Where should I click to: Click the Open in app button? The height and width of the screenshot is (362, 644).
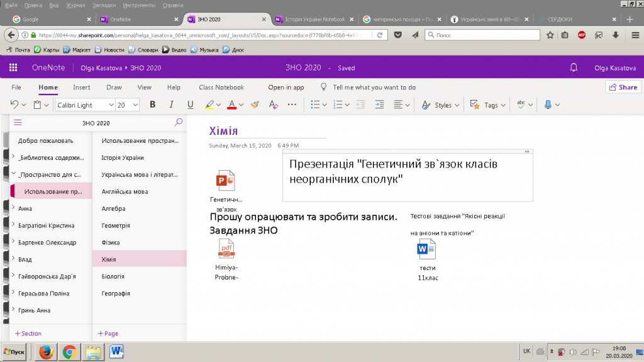286,88
